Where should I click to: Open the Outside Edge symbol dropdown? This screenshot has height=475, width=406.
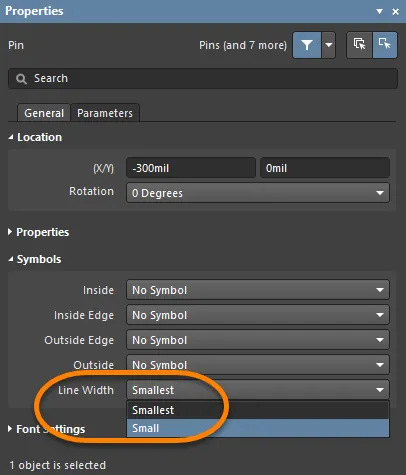point(258,340)
